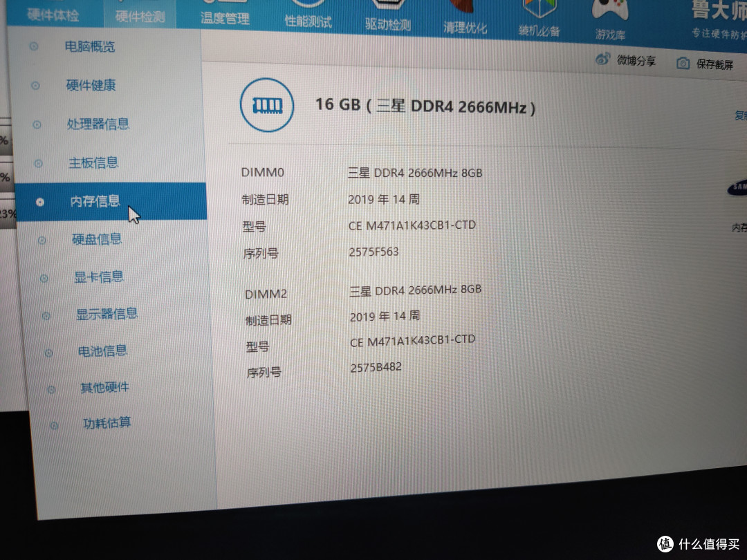
Task: Click the bullet icon beside 其他硬件
Action: [x=51, y=389]
